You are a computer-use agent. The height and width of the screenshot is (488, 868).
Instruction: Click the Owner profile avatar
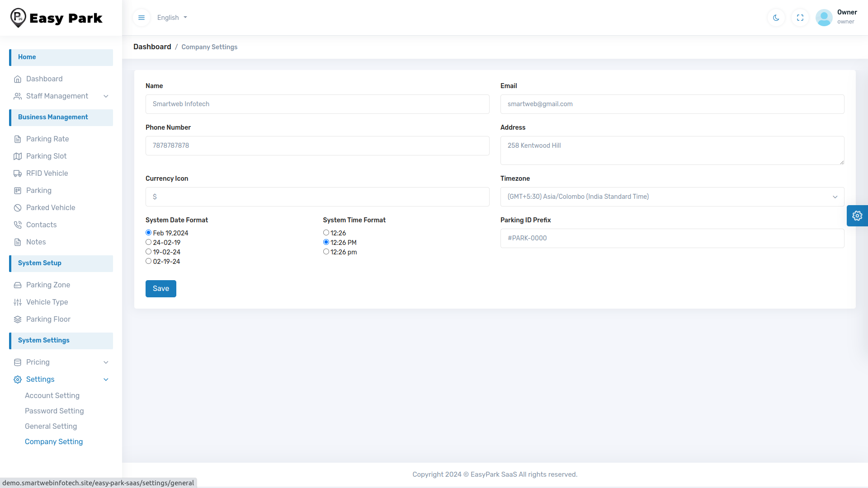(x=824, y=18)
